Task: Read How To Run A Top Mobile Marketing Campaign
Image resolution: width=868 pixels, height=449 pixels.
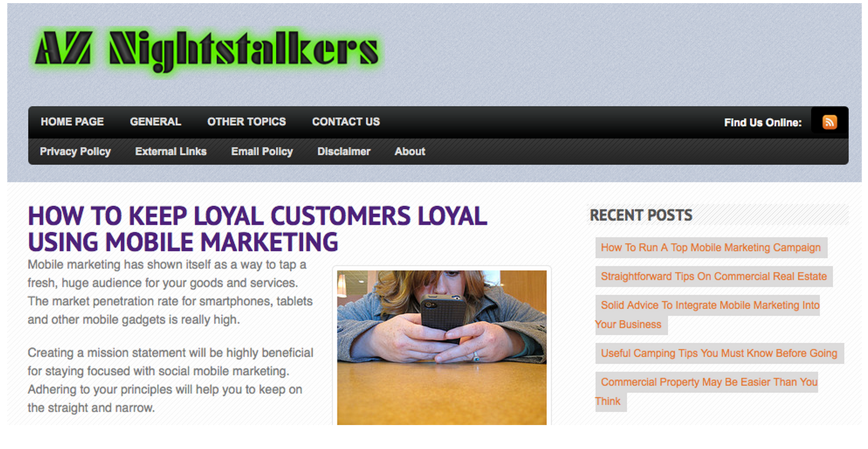Action: coord(711,248)
